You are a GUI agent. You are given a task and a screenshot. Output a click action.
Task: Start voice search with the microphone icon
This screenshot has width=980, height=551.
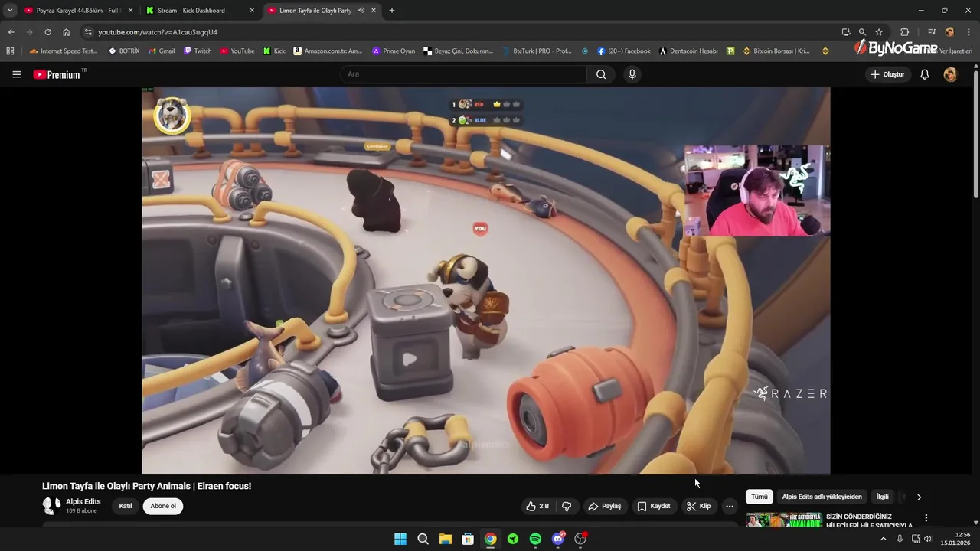coord(632,74)
